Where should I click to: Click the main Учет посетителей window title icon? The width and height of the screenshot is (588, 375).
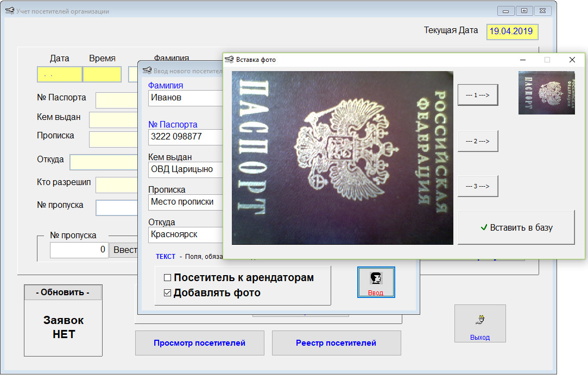coord(10,11)
